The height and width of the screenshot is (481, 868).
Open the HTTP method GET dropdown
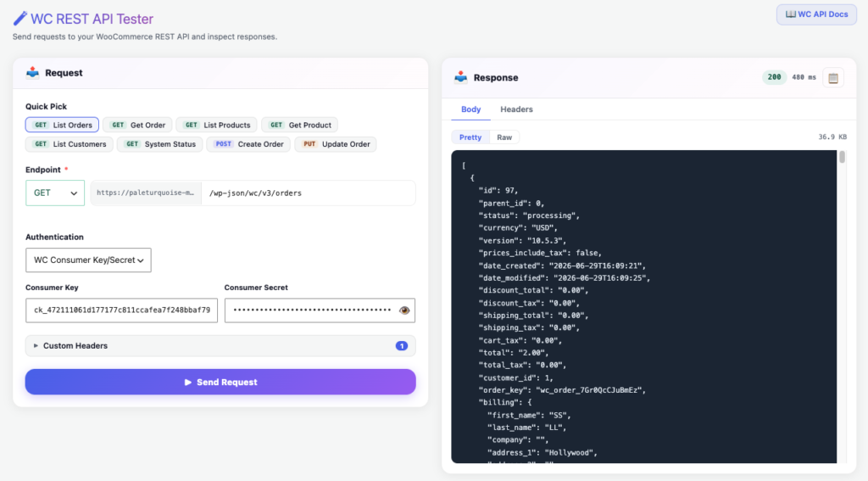(55, 193)
